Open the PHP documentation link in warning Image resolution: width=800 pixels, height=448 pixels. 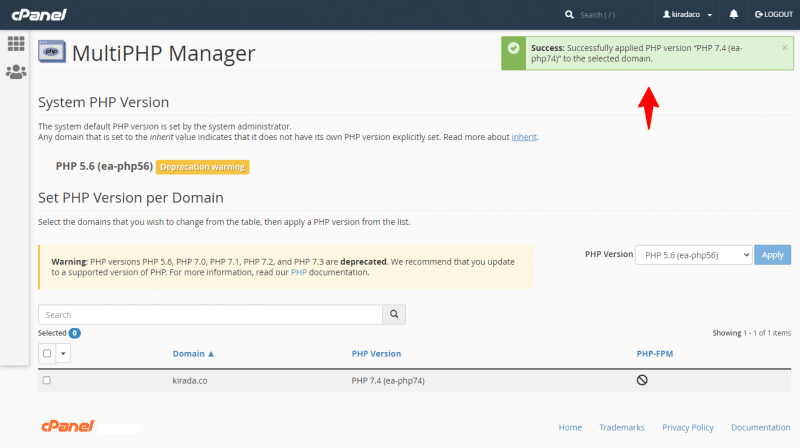point(298,272)
